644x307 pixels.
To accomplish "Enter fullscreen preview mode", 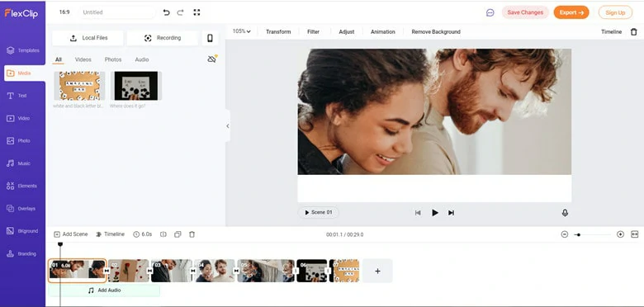I will (197, 12).
